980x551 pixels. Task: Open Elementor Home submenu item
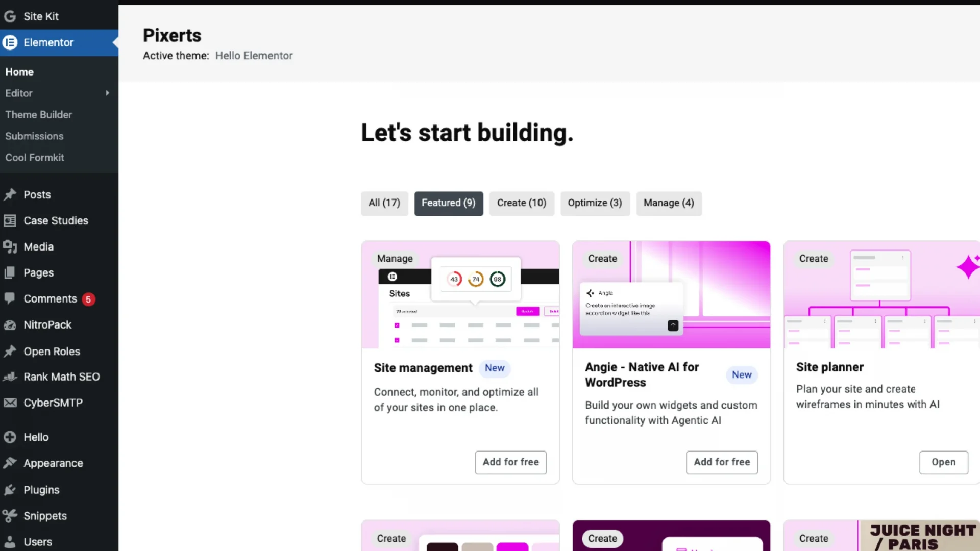pyautogui.click(x=19, y=72)
